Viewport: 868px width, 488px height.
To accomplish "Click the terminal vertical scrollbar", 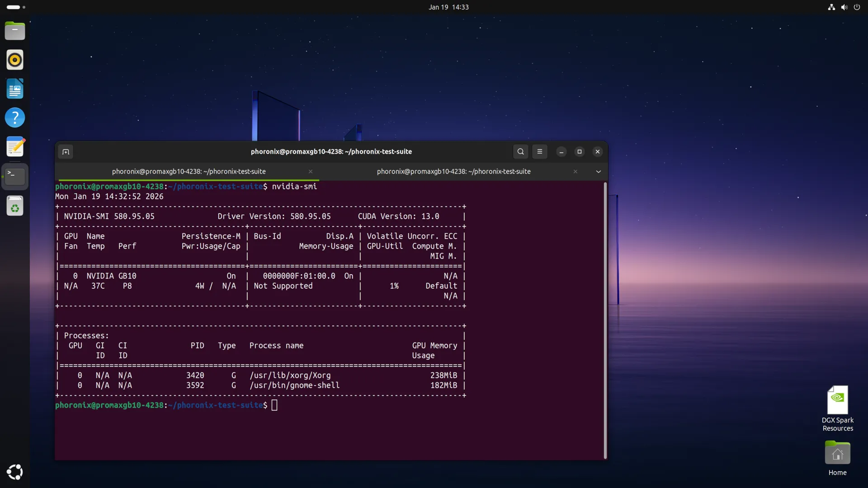I will pos(605,320).
